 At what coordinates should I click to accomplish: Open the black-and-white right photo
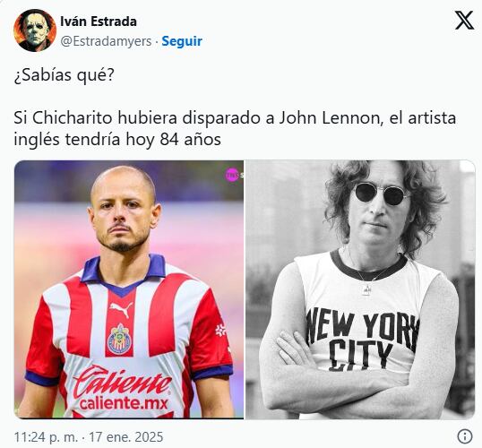pos(360,289)
